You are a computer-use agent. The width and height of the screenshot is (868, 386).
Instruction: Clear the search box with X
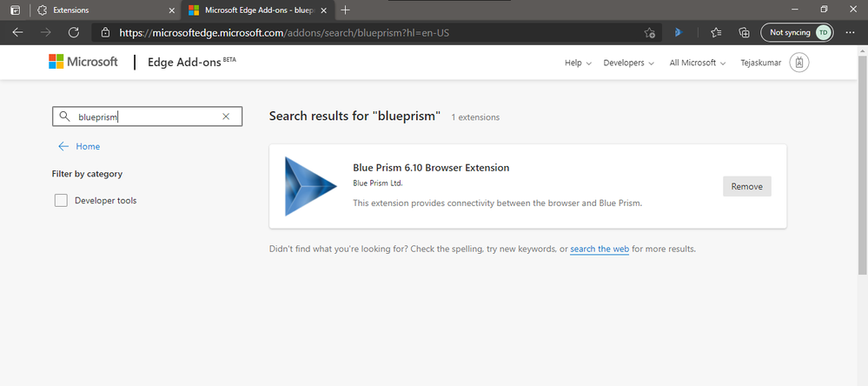coord(226,116)
